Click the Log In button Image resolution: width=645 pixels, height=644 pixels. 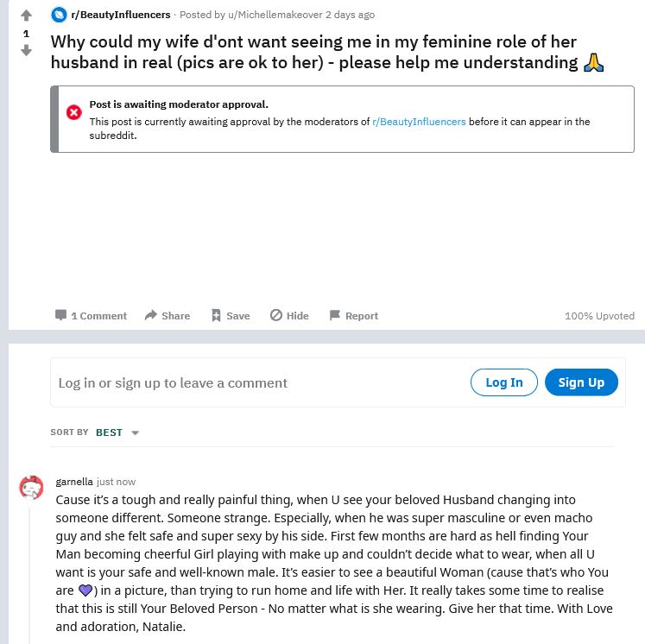(x=504, y=382)
